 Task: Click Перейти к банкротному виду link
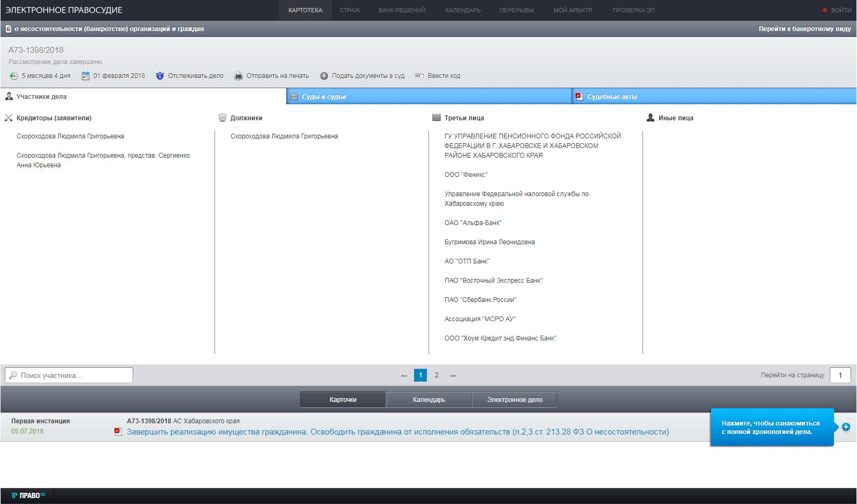click(804, 29)
